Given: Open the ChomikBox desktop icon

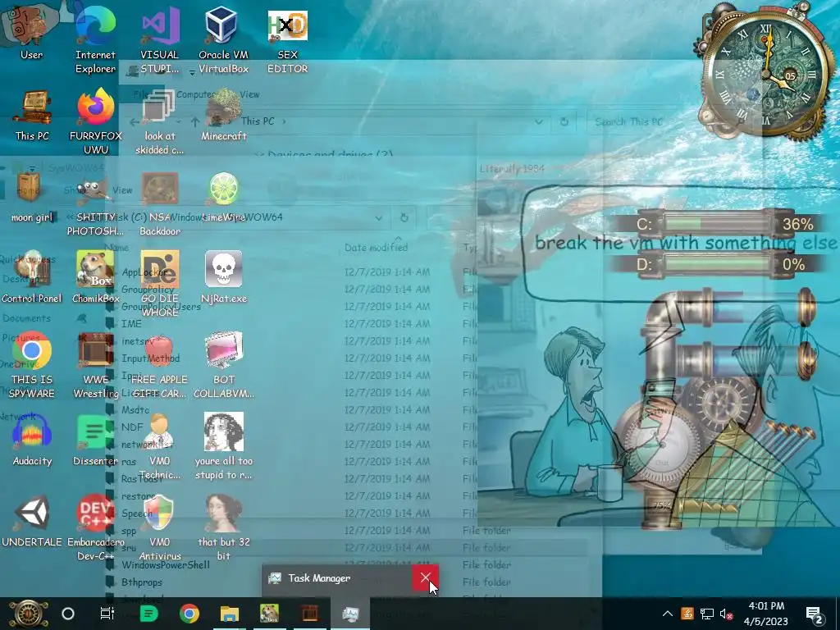Looking at the screenshot, I should click(x=95, y=277).
